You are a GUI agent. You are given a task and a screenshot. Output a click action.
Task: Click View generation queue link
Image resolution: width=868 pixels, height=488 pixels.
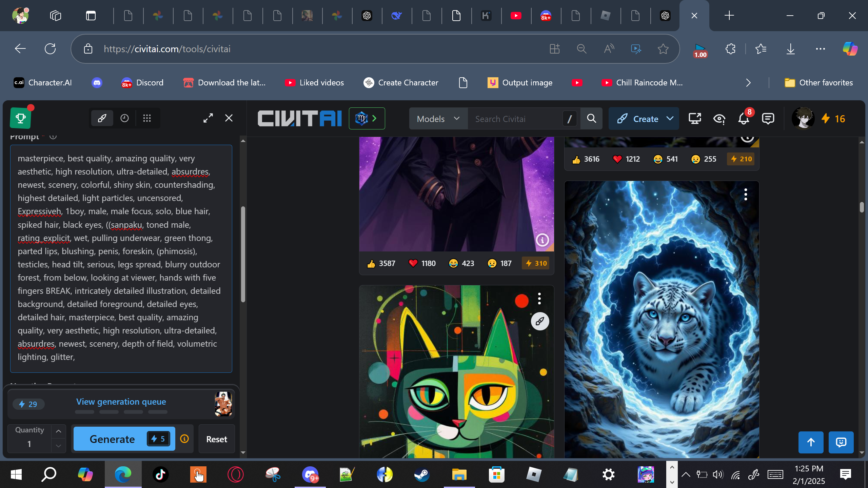point(121,402)
